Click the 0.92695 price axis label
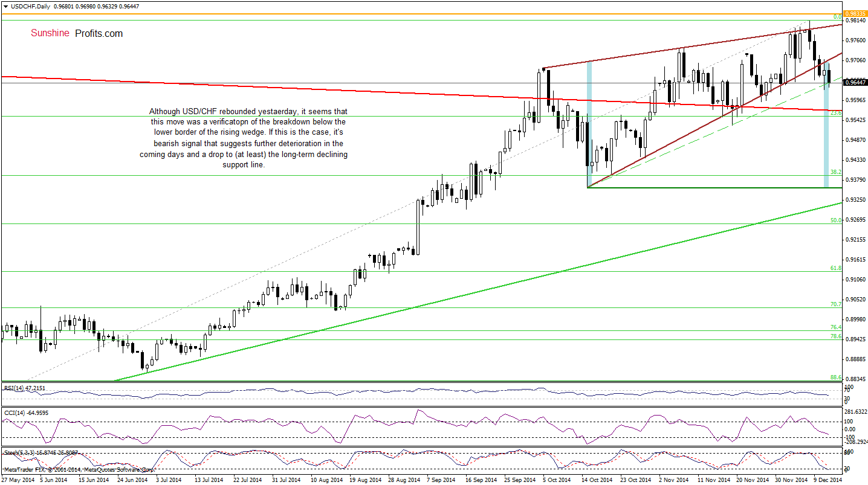 pyautogui.click(x=855, y=220)
